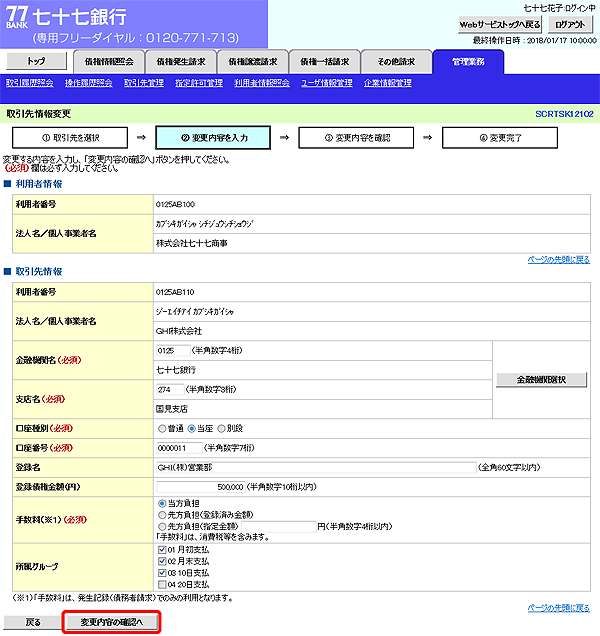Click step ① 取引先を選択 box
Screen dimensions: 600x636
coord(70,138)
